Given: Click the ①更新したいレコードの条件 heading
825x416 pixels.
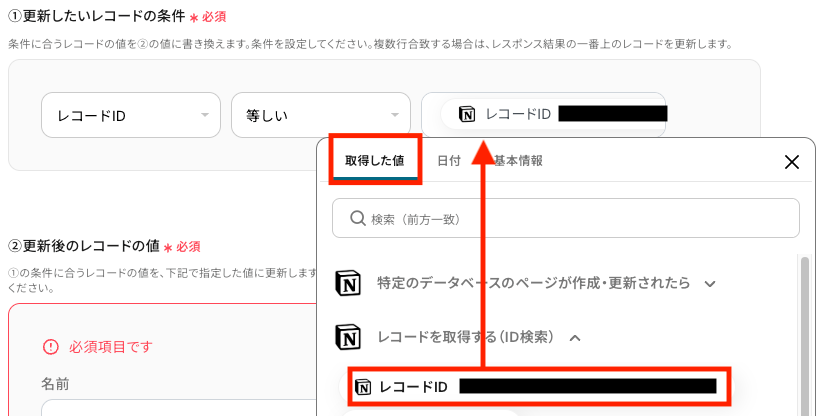Looking at the screenshot, I should [x=97, y=16].
